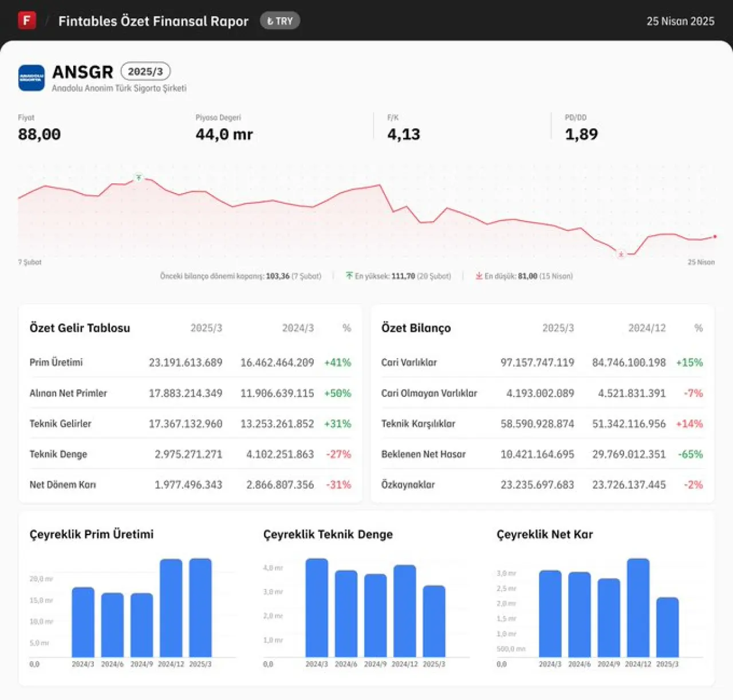Click the 2025/3 bar in Teknik Denge chart
Viewport: 733px width, 700px height.
click(434, 622)
